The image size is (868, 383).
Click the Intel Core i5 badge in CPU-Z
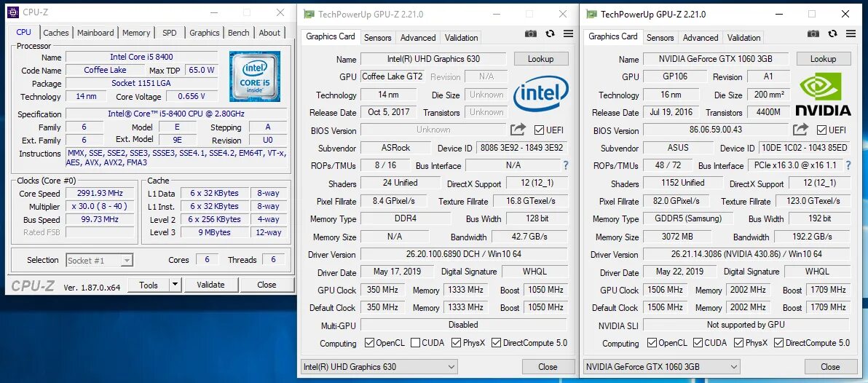(x=255, y=76)
